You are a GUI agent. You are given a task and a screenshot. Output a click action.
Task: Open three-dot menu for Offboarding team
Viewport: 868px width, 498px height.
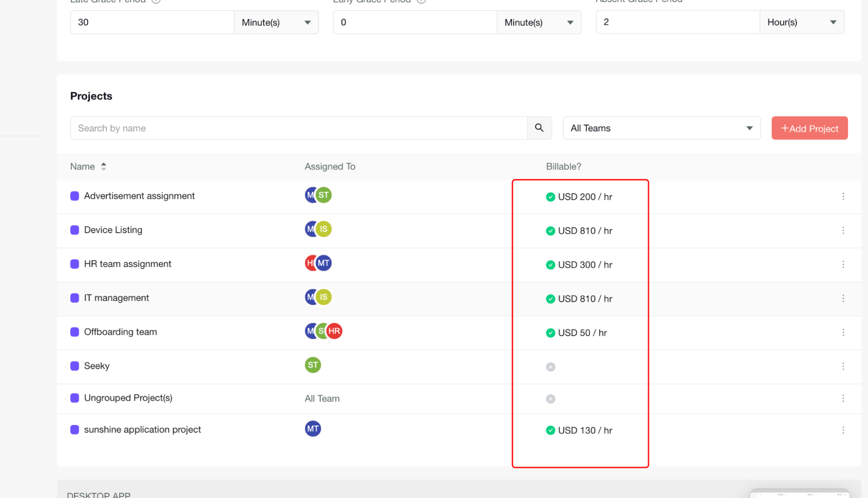tap(843, 332)
